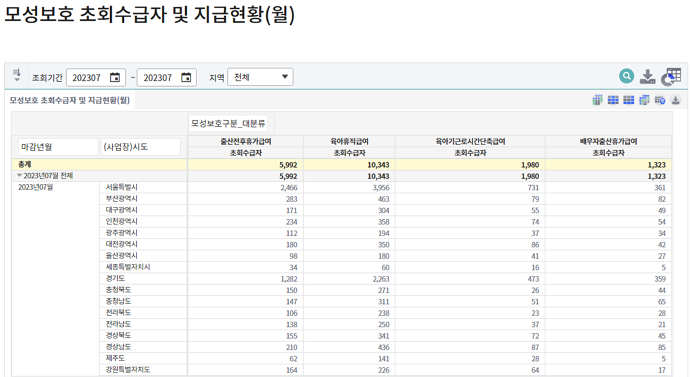Click the 서울특별시 value 731
Image resolution: width=690 pixels, height=377 pixels.
(x=533, y=187)
